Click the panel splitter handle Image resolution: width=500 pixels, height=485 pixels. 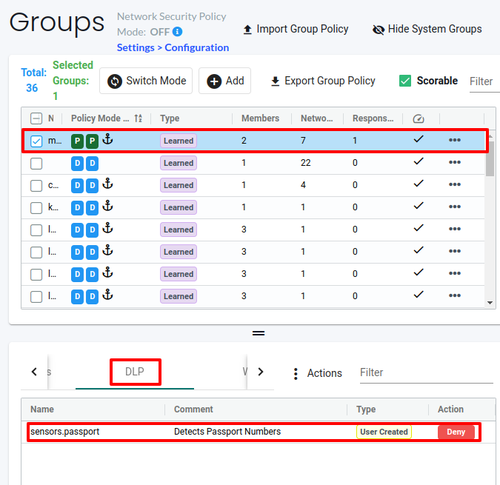click(x=258, y=333)
